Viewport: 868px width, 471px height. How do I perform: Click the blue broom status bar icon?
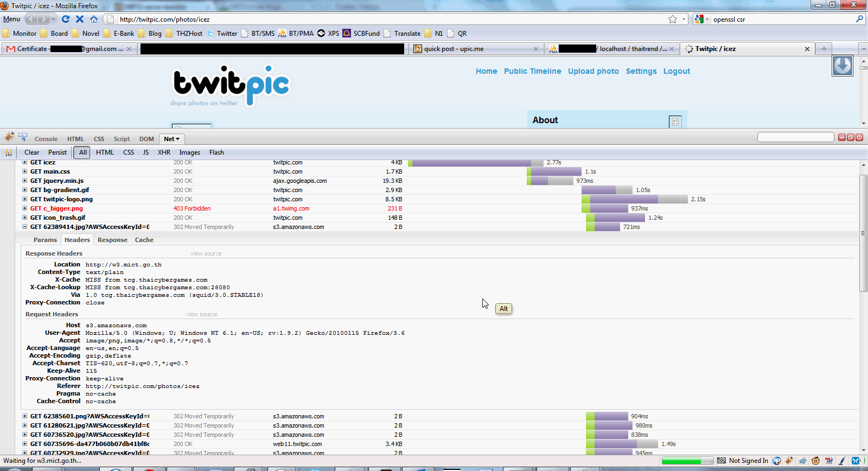(842, 461)
